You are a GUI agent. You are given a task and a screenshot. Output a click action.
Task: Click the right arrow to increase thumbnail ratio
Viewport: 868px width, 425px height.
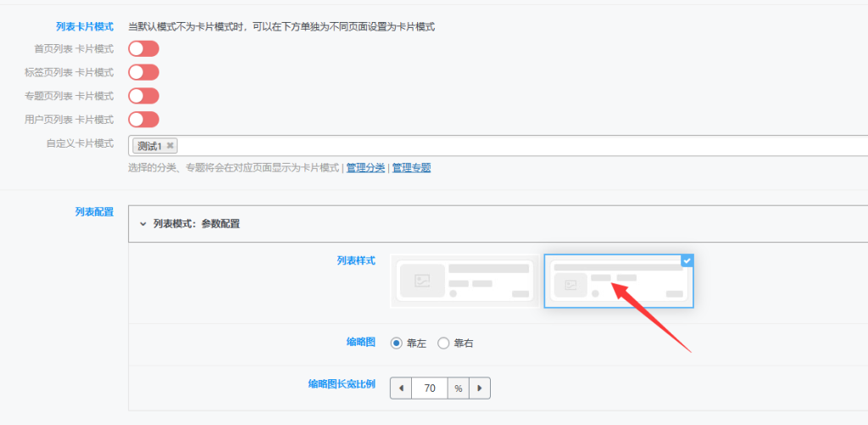(480, 389)
